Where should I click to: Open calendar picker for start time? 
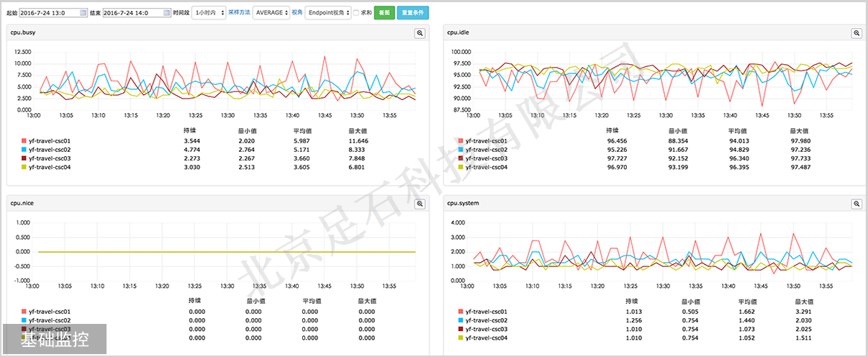tap(84, 13)
